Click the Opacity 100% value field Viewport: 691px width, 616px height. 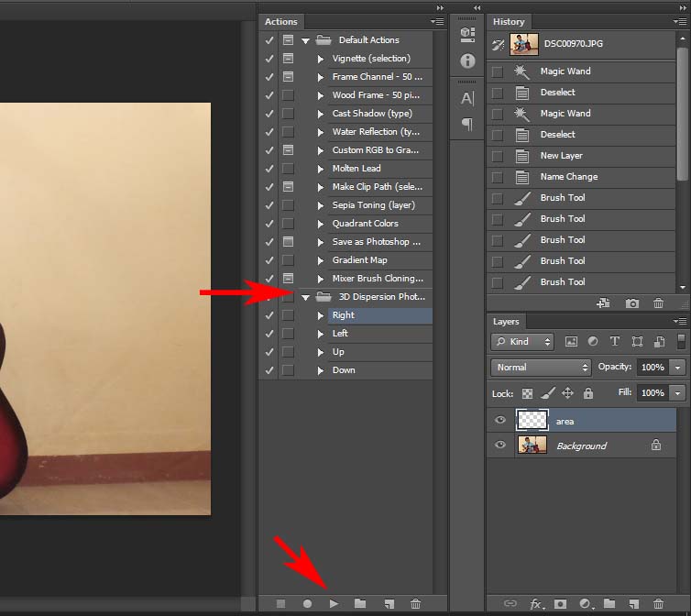point(653,367)
